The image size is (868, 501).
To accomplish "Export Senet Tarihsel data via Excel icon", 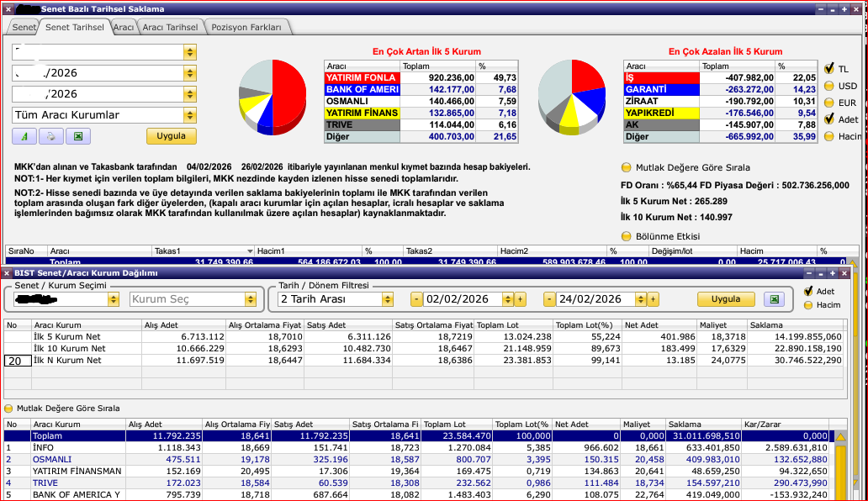I will [78, 136].
